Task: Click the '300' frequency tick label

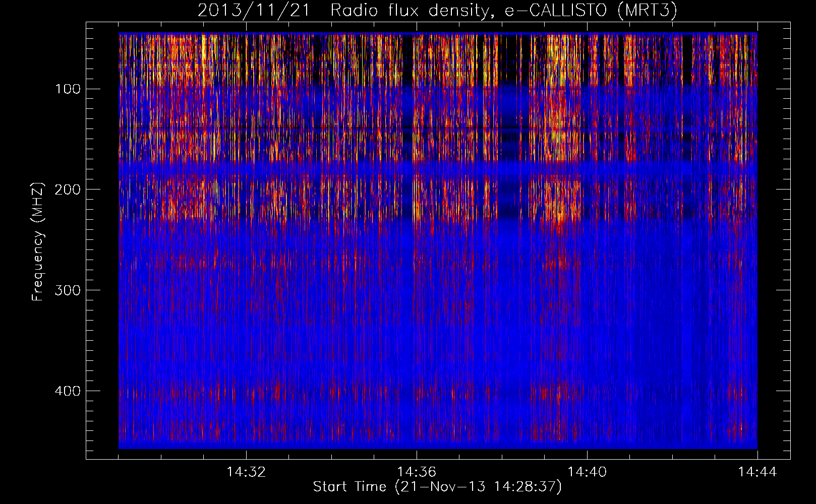Action: click(68, 290)
